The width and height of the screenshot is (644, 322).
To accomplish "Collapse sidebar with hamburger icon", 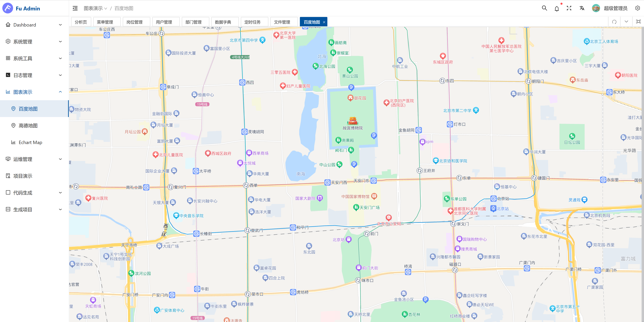I will (75, 8).
